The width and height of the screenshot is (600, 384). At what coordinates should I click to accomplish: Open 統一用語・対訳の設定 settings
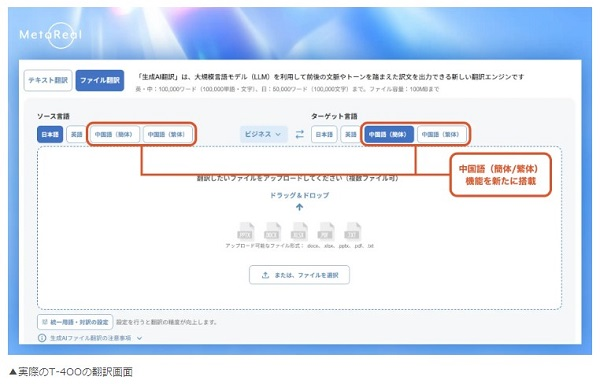[x=75, y=322]
